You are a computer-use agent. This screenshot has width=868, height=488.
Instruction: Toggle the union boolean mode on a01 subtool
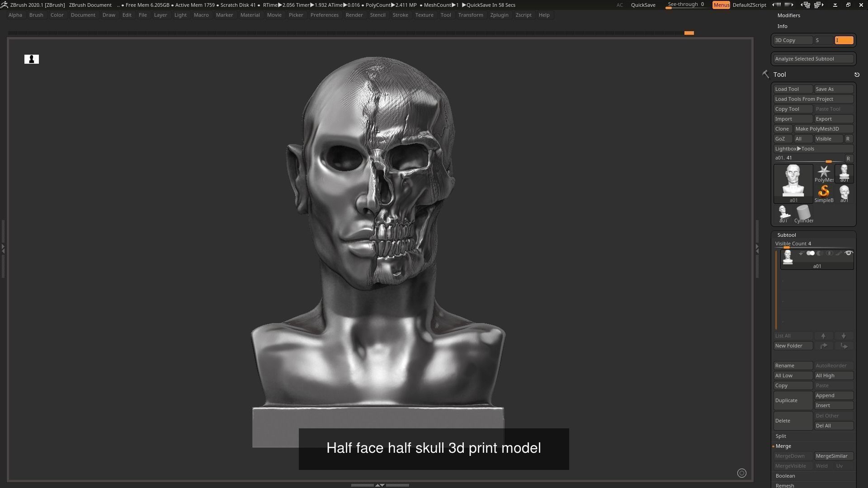coord(811,253)
